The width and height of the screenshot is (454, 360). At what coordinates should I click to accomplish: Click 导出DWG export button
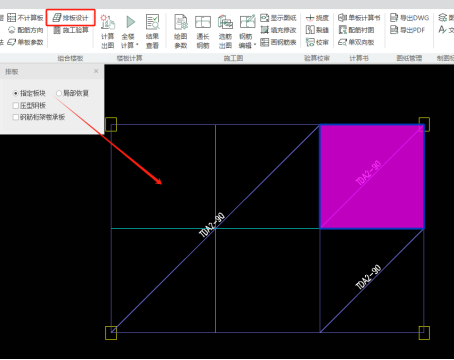409,18
